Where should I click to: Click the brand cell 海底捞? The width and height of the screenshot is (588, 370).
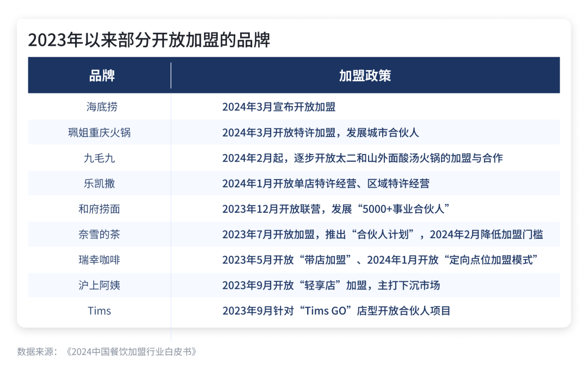[102, 107]
